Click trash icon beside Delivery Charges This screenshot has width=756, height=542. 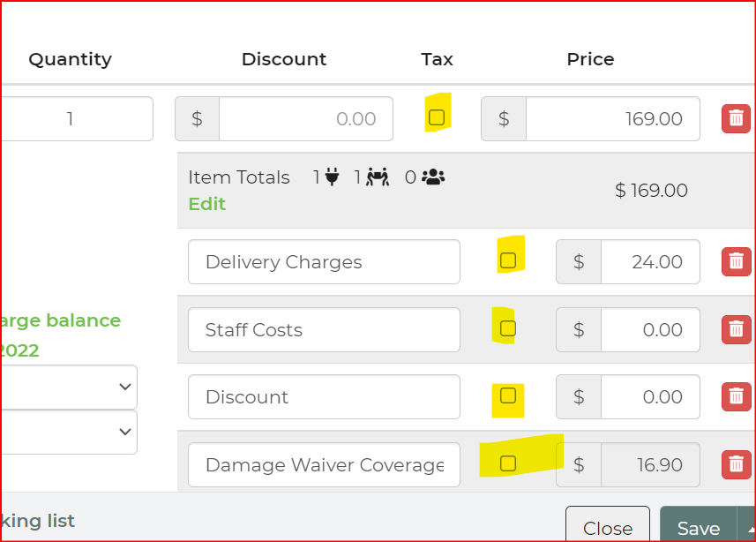pyautogui.click(x=736, y=262)
